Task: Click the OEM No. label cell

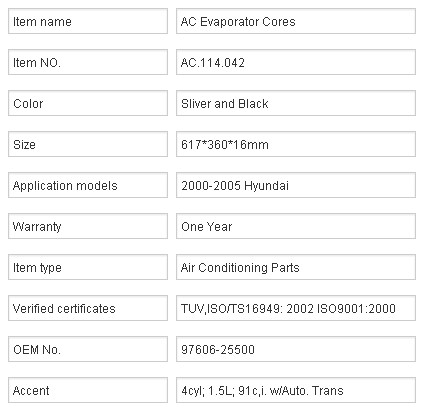Action: coord(88,349)
